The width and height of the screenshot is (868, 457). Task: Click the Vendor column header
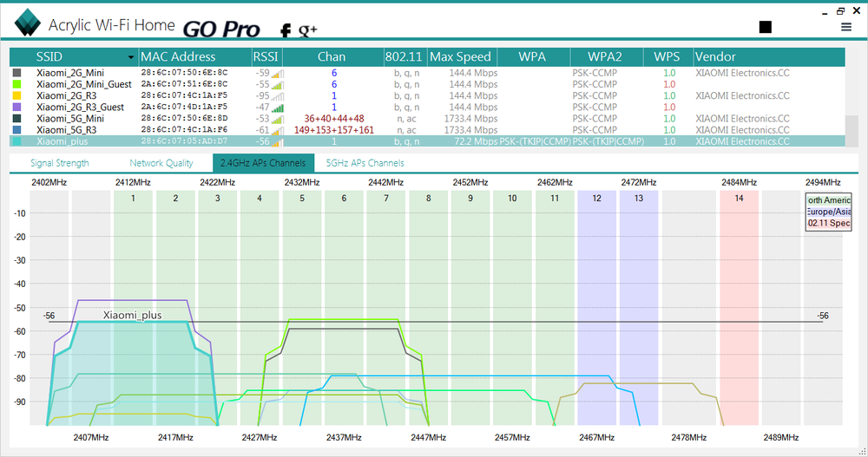(715, 57)
